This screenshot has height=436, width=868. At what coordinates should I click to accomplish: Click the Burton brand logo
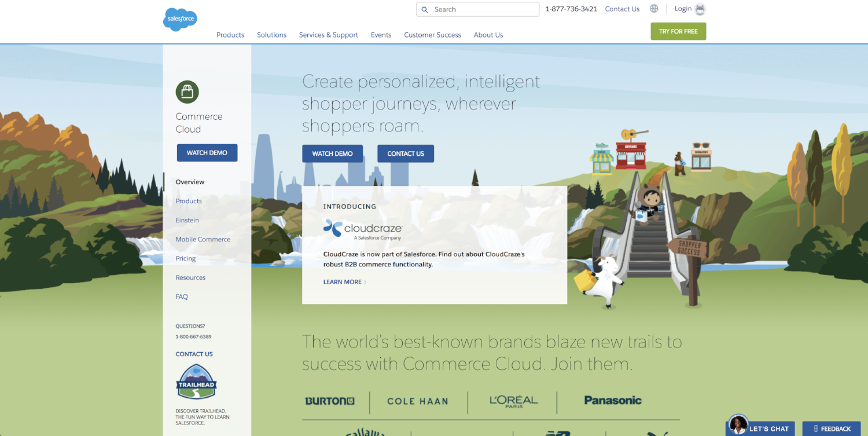point(329,401)
